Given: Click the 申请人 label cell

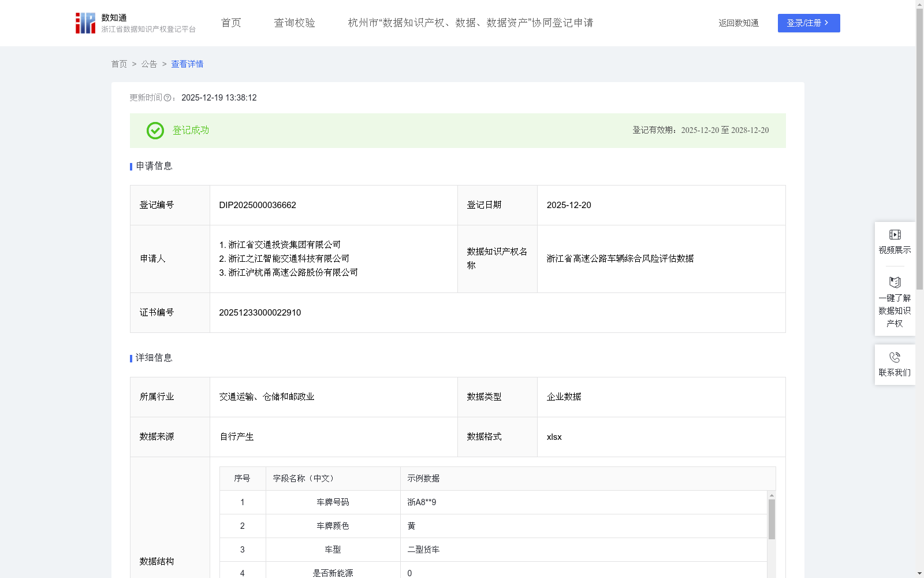Looking at the screenshot, I should click(x=170, y=259).
